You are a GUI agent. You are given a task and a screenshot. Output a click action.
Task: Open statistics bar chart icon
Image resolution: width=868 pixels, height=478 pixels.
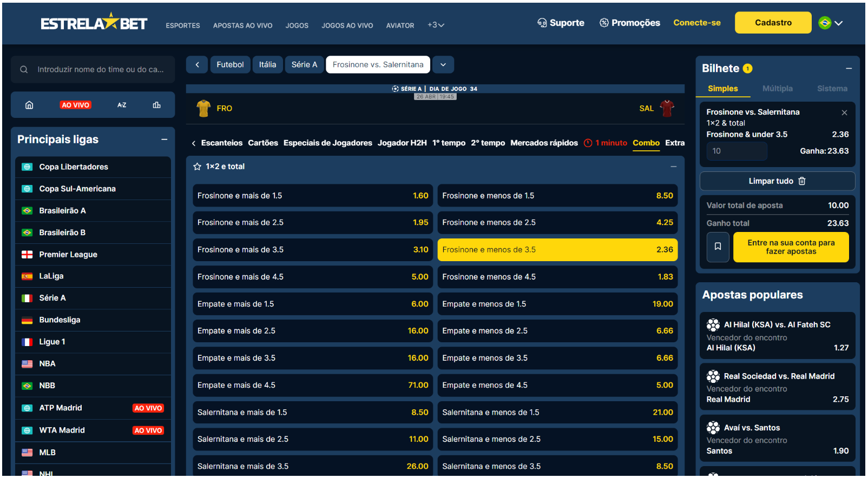pos(157,105)
